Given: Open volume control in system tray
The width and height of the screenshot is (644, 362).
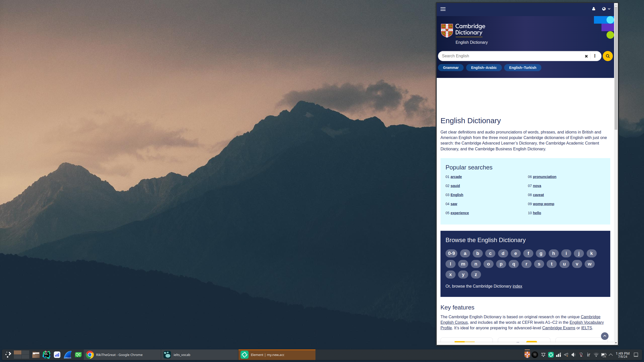Looking at the screenshot, I should (573, 355).
